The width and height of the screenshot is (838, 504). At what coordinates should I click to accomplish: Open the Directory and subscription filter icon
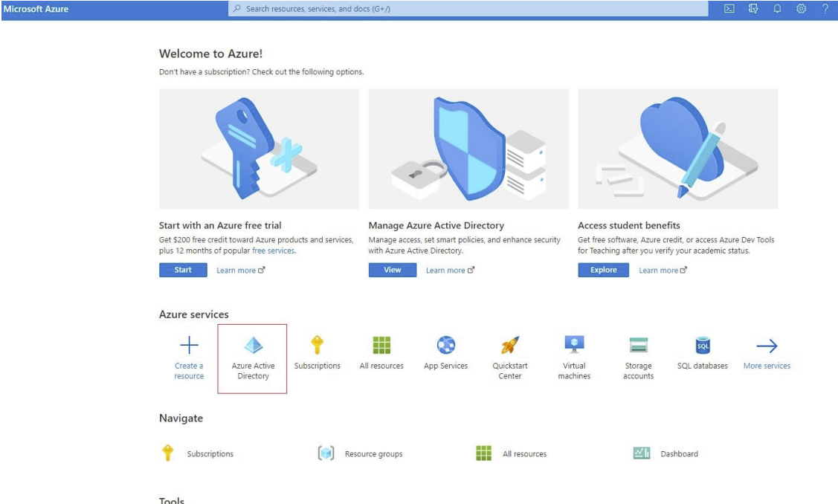[753, 9]
